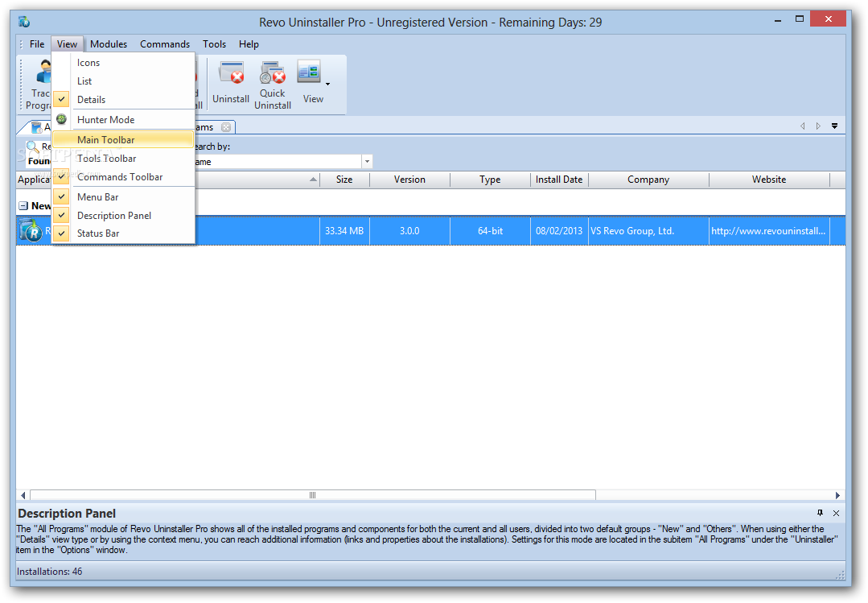Click the revouninstall website cell
The image size is (868, 603).
(x=769, y=230)
